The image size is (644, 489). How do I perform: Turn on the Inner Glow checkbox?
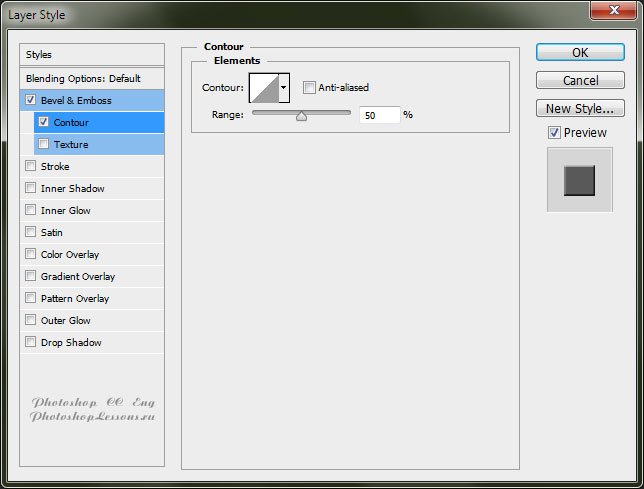coord(31,210)
